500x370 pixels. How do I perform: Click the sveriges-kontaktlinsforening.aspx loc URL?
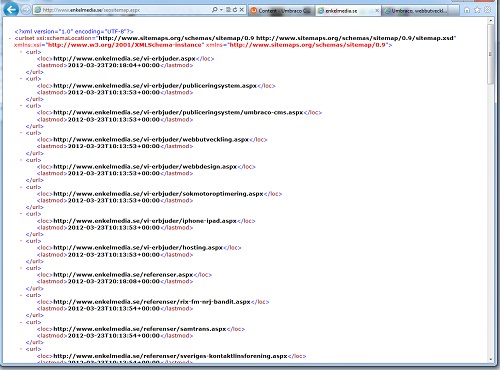coord(170,356)
